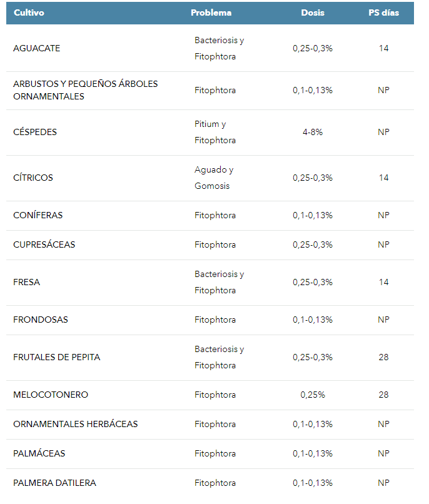Select the PALMERA DATILERA crop name
Image resolution: width=429 pixels, height=504 pixels.
[54, 483]
